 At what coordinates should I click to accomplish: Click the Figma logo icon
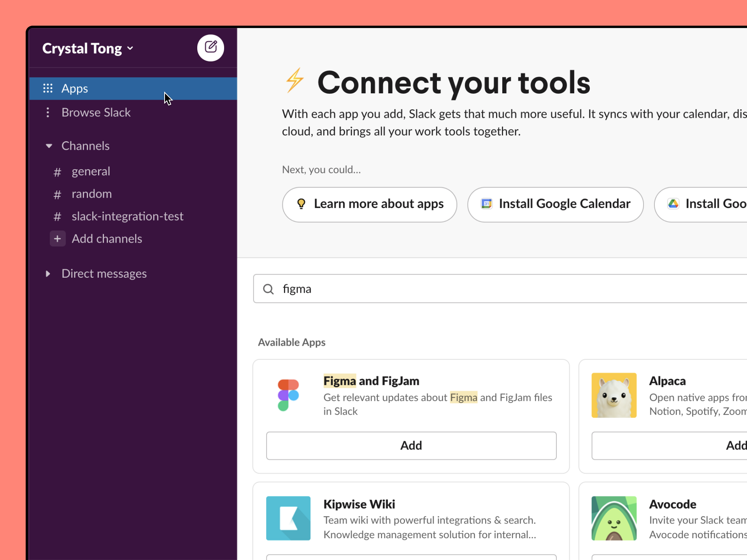tap(288, 395)
